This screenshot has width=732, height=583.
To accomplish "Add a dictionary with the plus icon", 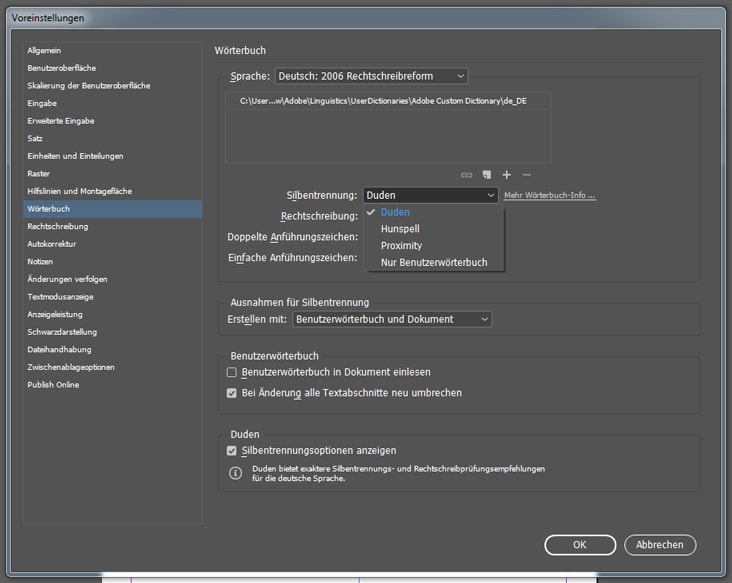I will coord(507,175).
